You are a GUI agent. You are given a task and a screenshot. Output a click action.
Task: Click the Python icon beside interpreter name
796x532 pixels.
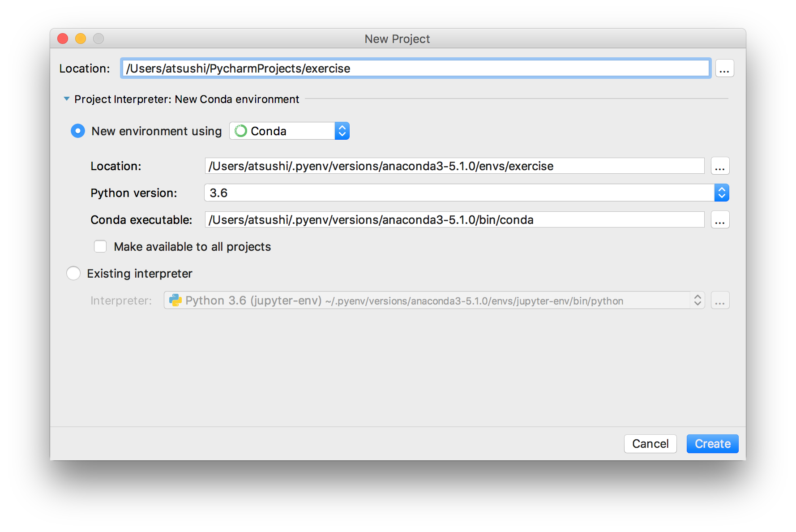coord(175,300)
